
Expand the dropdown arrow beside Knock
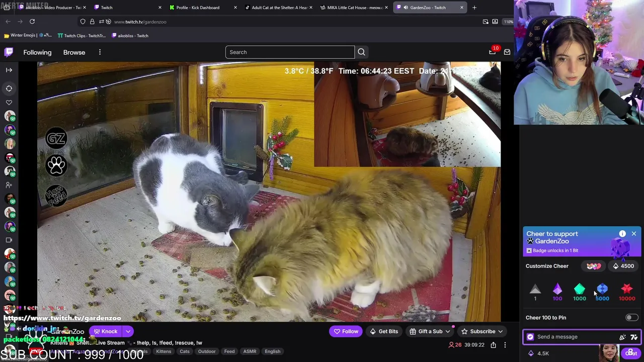tap(128, 331)
